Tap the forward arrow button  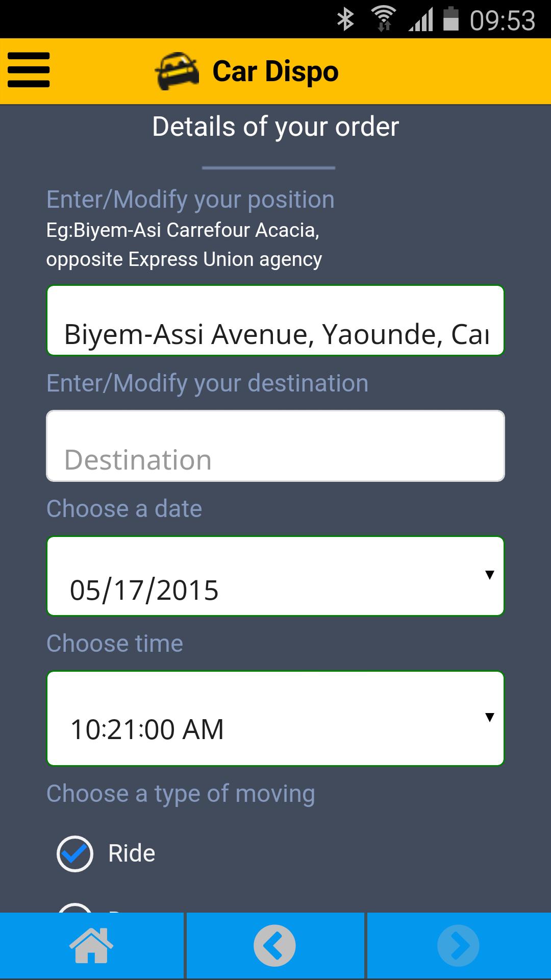(458, 945)
